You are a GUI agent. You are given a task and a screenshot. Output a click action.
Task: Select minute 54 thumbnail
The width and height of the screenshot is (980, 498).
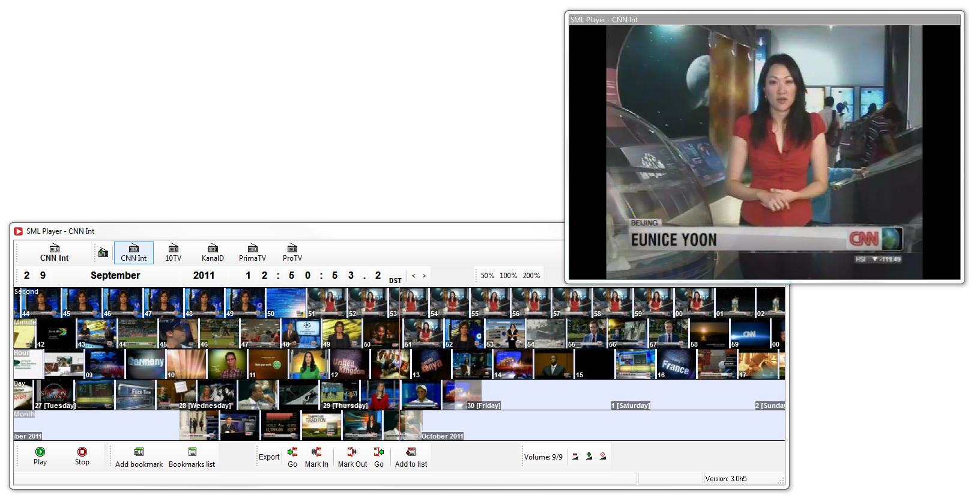(546, 333)
